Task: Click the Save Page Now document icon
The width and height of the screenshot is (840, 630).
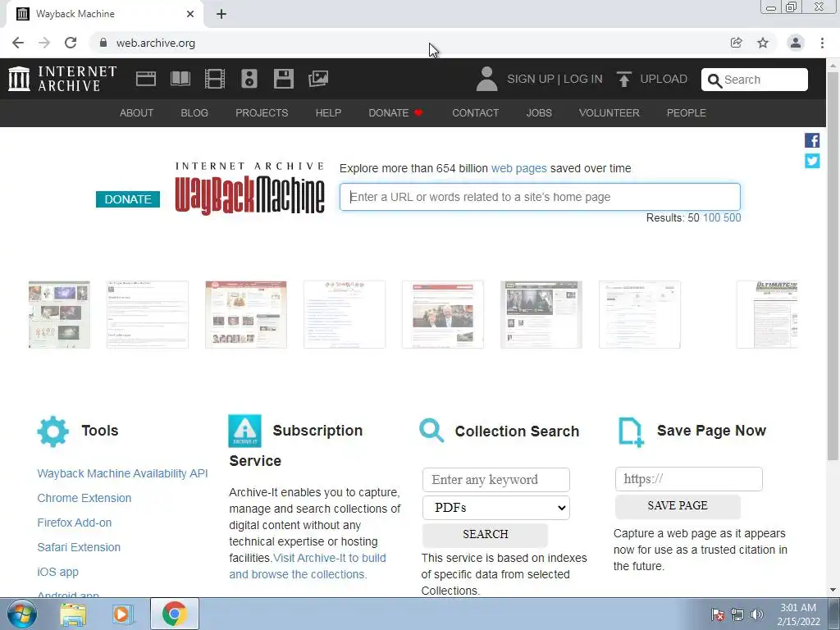Action: (631, 431)
